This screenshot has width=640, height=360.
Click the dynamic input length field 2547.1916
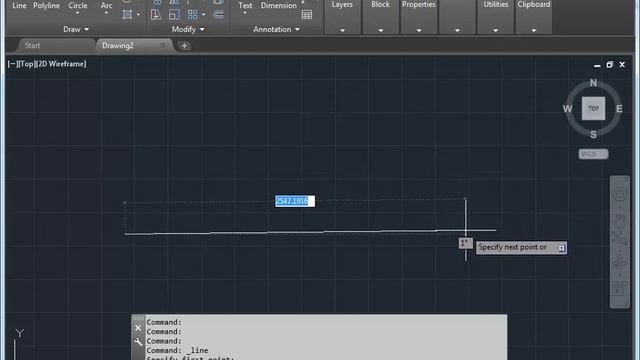click(x=295, y=201)
